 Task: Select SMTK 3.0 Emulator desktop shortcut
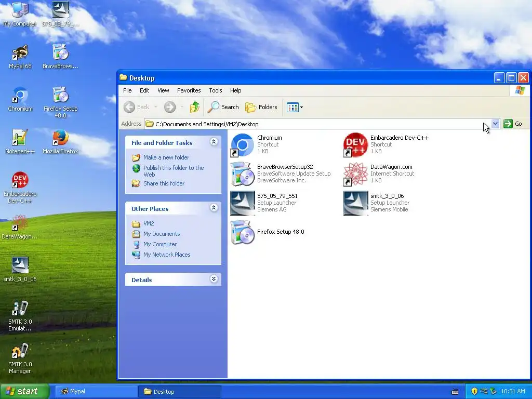point(20,316)
